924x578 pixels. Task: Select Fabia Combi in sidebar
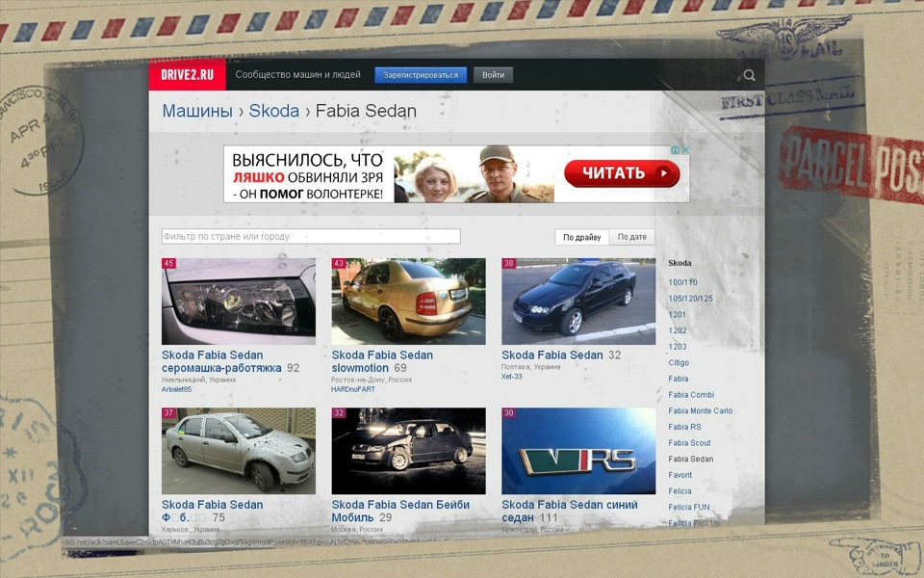[x=691, y=395]
